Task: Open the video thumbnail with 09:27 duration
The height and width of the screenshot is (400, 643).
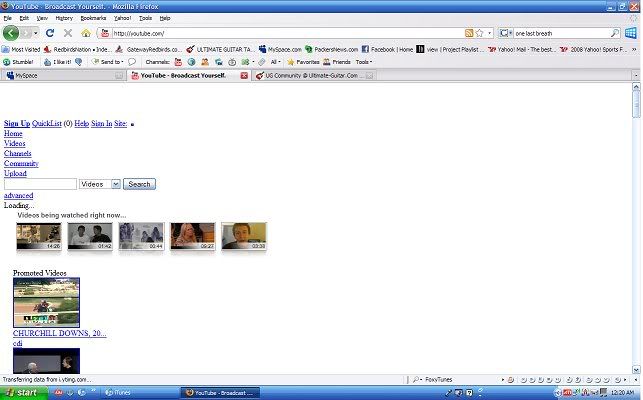Action: tap(193, 236)
